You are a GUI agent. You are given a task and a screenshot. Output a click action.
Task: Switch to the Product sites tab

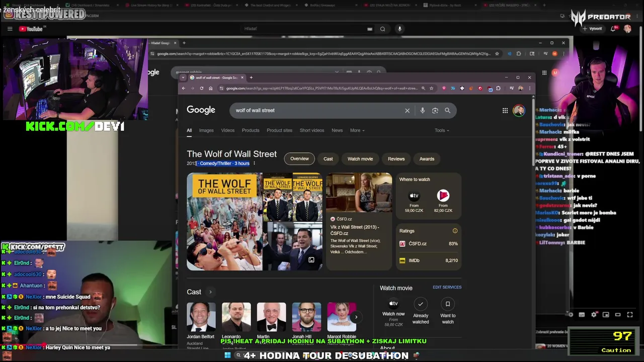[279, 130]
